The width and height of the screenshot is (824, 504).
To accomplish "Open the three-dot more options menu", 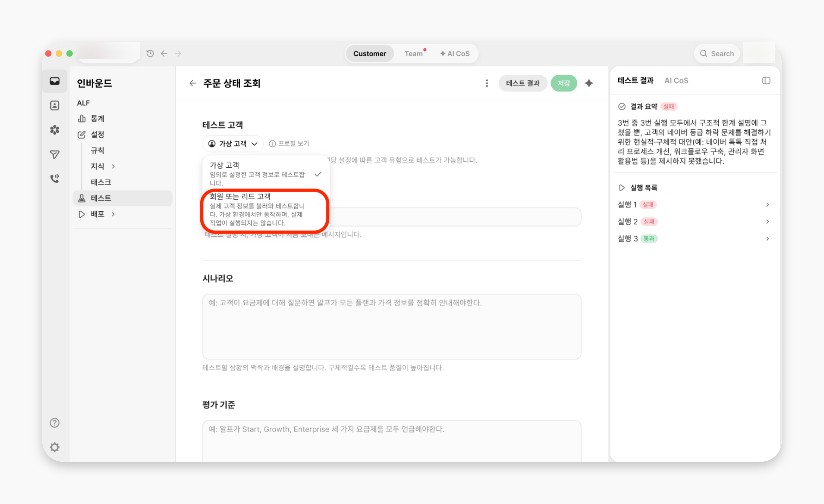I will point(487,83).
